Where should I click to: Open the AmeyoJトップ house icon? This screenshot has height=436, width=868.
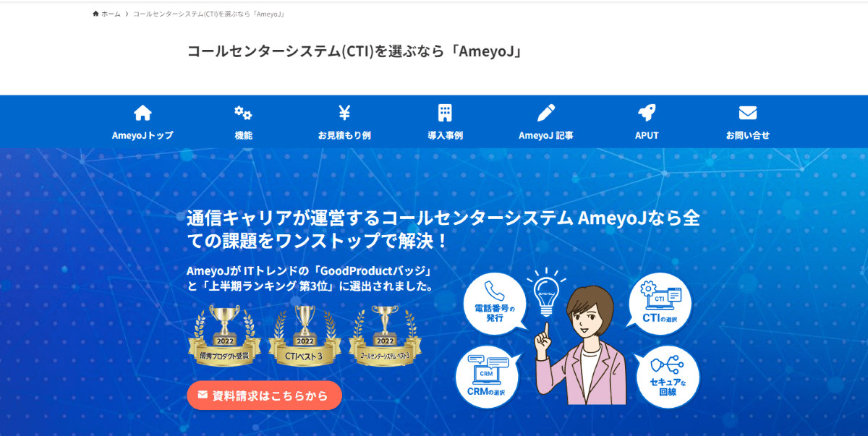(143, 113)
